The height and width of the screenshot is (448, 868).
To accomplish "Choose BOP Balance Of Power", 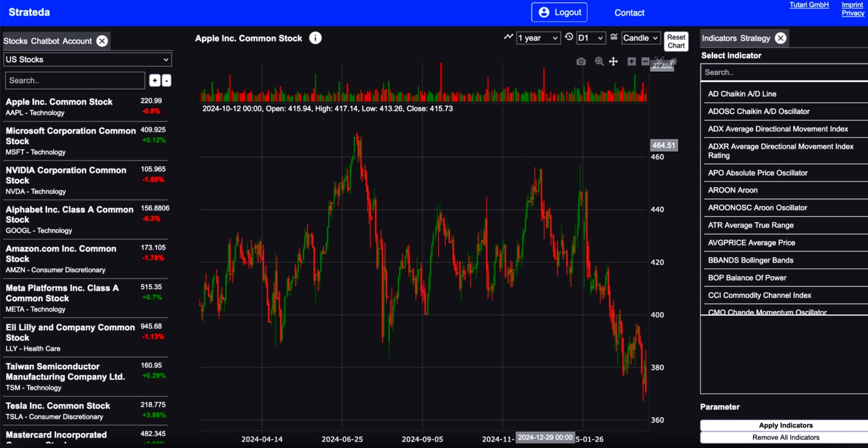I will point(786,278).
